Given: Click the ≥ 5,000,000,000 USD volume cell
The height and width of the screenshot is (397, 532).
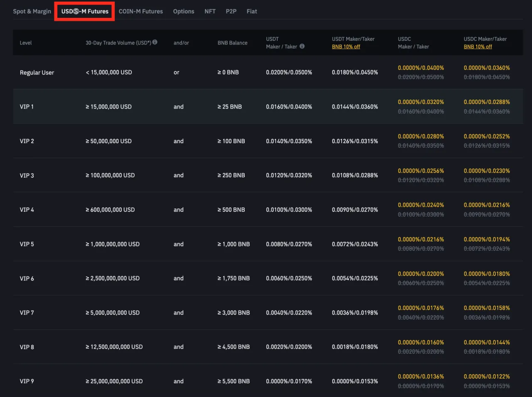Looking at the screenshot, I should click(113, 313).
